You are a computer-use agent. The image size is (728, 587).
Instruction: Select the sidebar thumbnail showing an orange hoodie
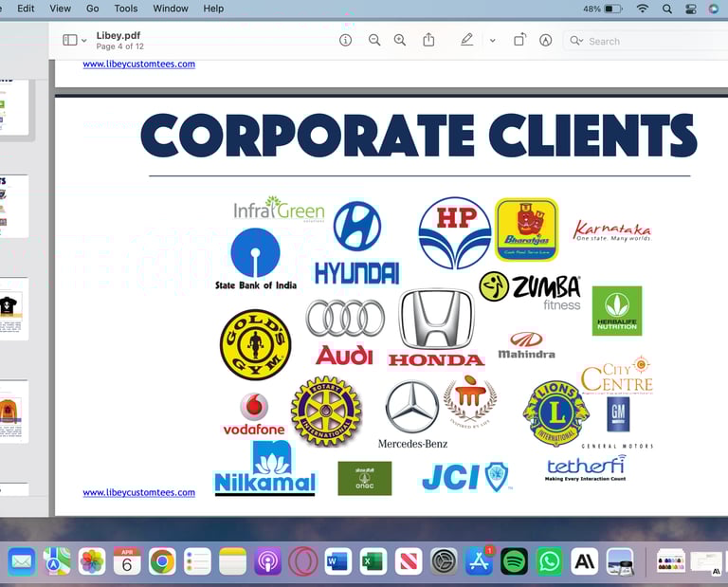tap(14, 412)
